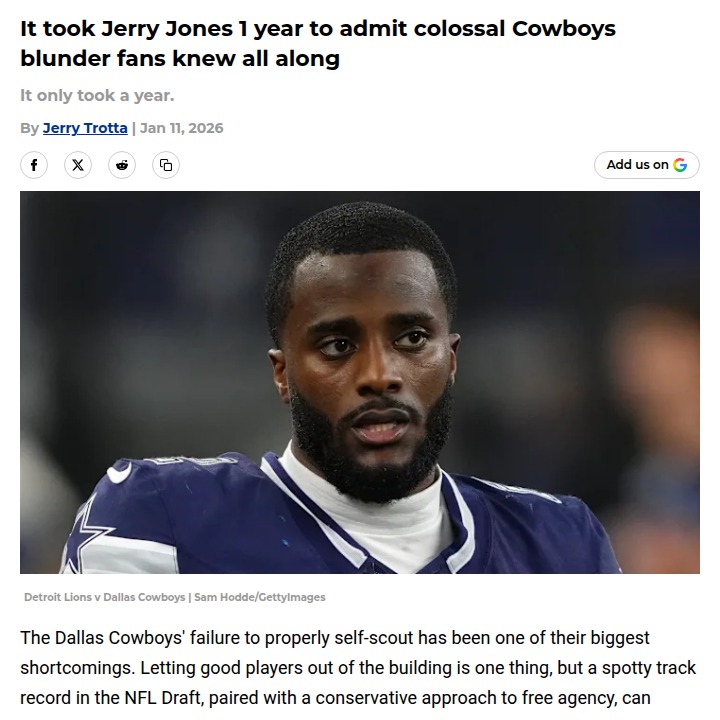Click the subheading 'It only took a year.'

pos(97,96)
